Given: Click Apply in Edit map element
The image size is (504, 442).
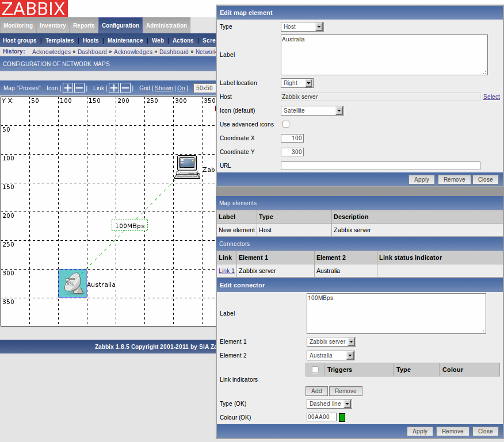Looking at the screenshot, I should pyautogui.click(x=421, y=179).
